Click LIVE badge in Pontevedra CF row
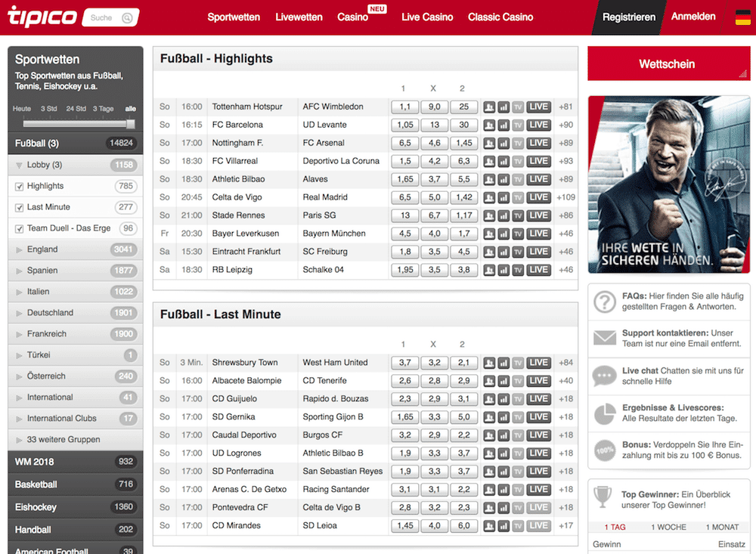The image size is (756, 554). point(538,507)
